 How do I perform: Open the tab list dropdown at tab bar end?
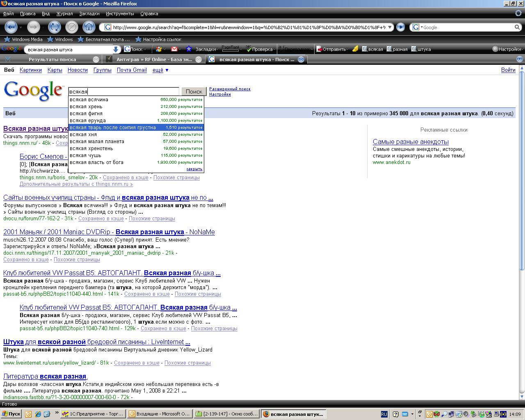coord(520,59)
